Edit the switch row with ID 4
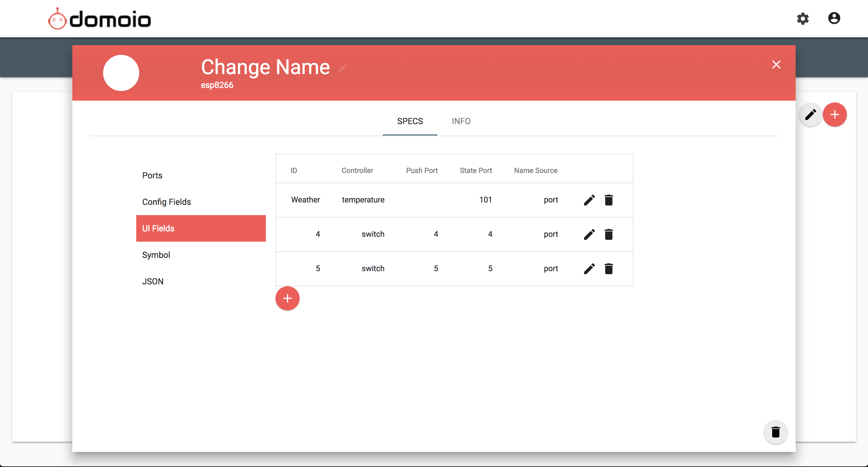868x467 pixels. (x=589, y=234)
